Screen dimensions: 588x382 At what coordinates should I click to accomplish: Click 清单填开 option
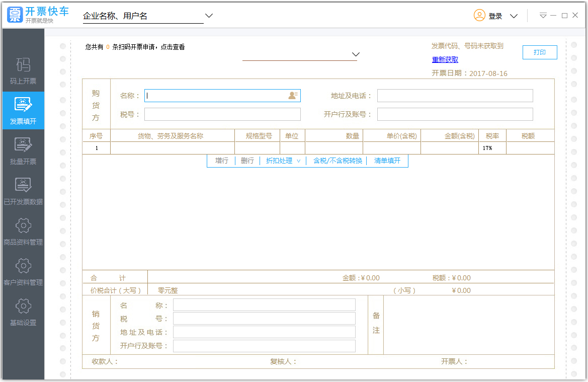387,161
